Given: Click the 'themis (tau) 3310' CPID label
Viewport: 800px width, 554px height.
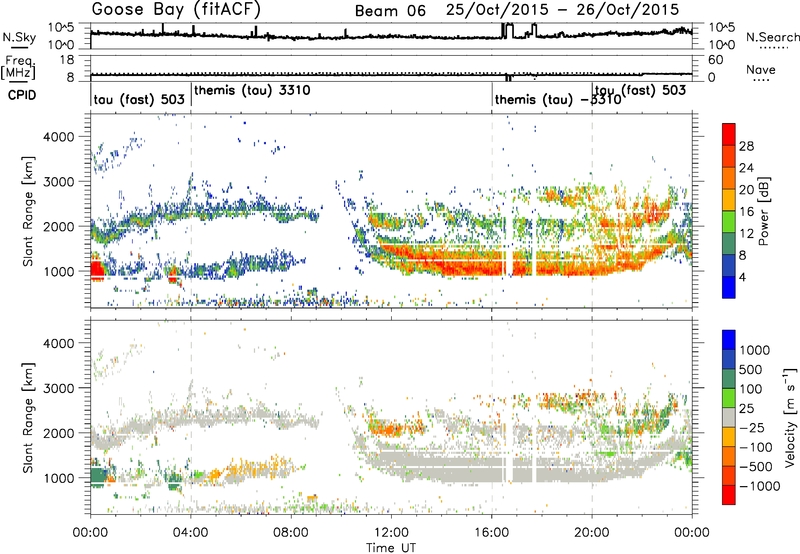Looking at the screenshot, I should tap(252, 90).
